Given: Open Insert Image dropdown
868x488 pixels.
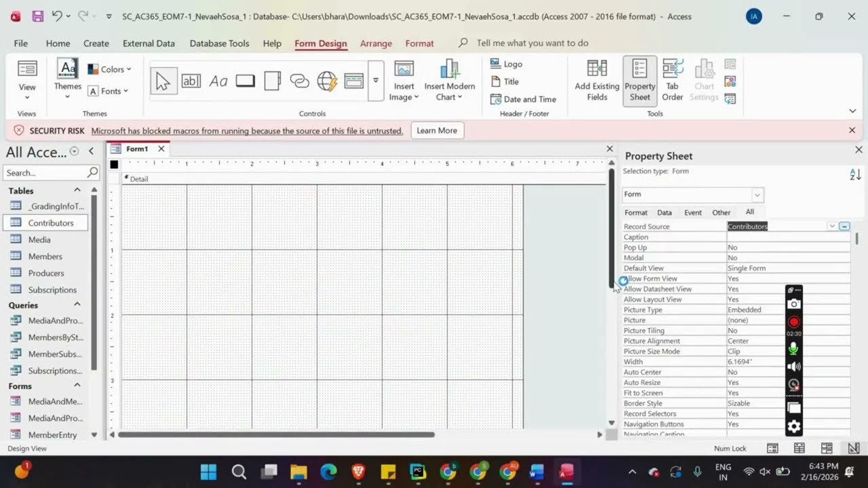Looking at the screenshot, I should click(x=403, y=81).
